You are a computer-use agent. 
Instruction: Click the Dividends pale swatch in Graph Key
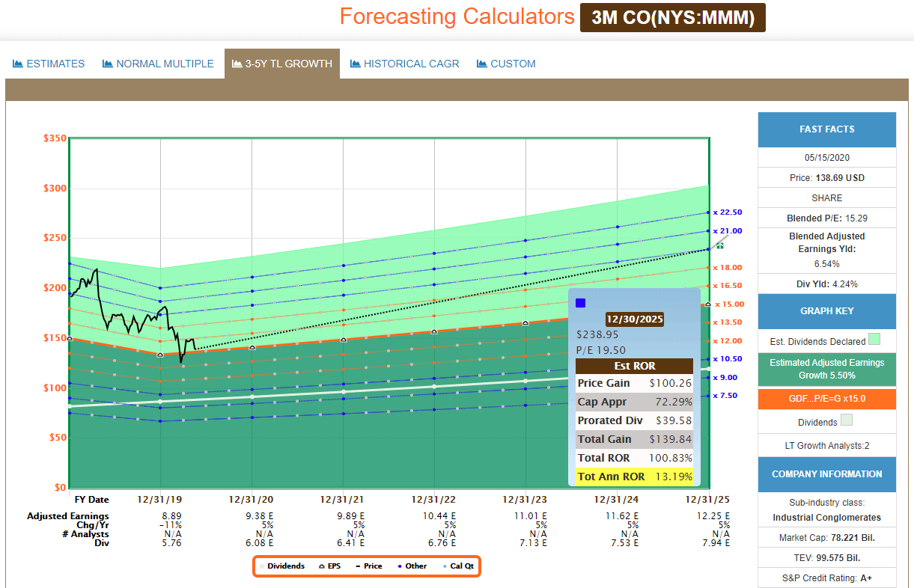[x=847, y=421]
